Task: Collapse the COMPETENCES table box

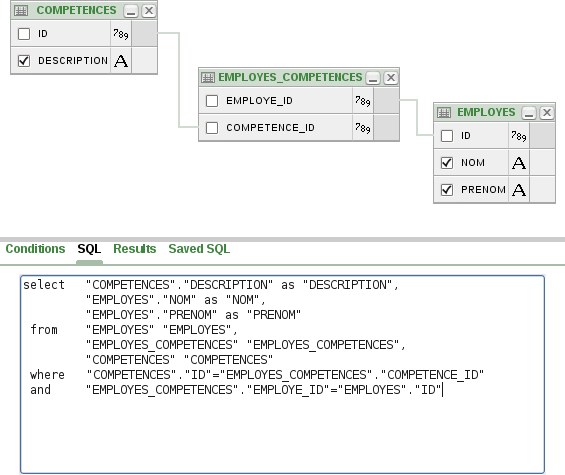Action: coord(131,11)
